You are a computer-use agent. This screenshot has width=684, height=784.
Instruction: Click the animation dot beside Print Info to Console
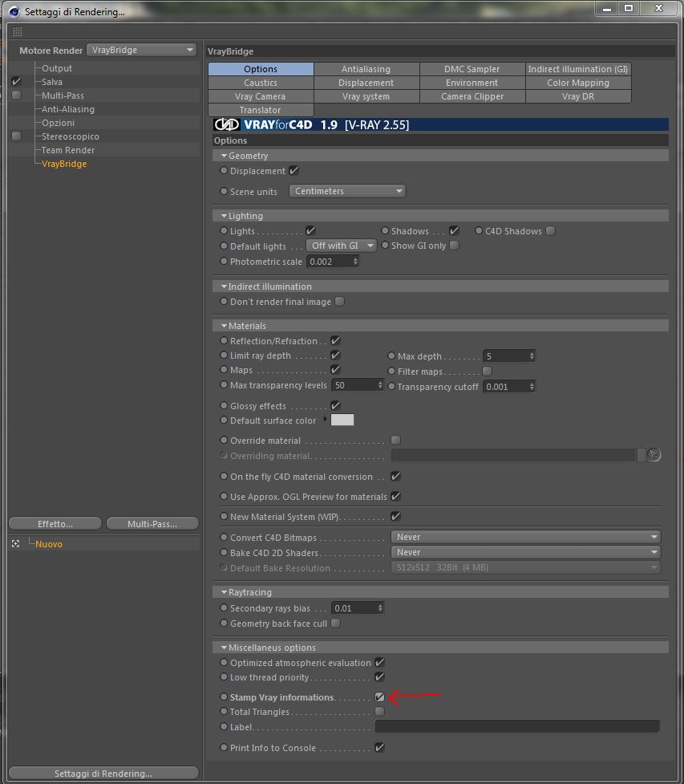tap(224, 747)
